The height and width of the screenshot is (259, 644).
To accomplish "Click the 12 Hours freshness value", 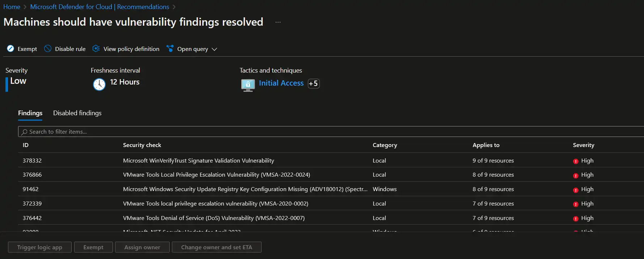I will 125,82.
